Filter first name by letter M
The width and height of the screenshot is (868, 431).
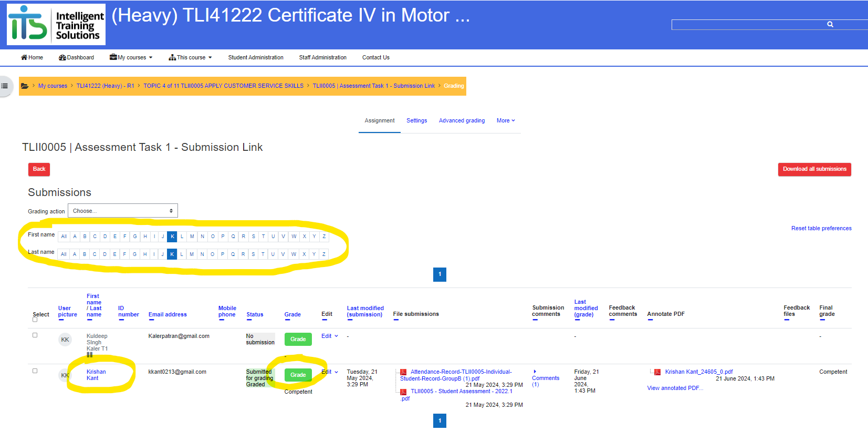pyautogui.click(x=192, y=237)
